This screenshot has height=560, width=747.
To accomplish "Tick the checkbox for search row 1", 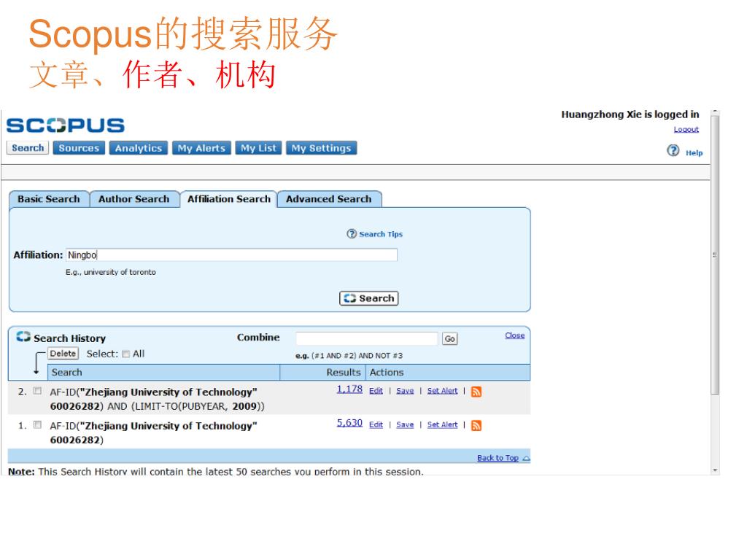I will (37, 425).
